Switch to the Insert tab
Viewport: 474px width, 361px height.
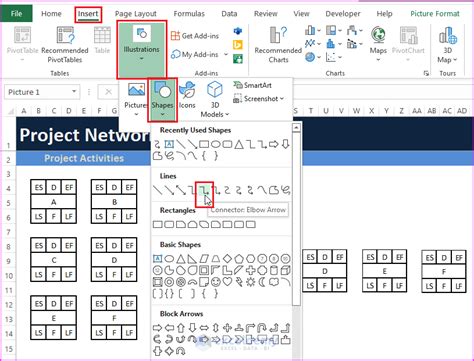click(x=88, y=14)
